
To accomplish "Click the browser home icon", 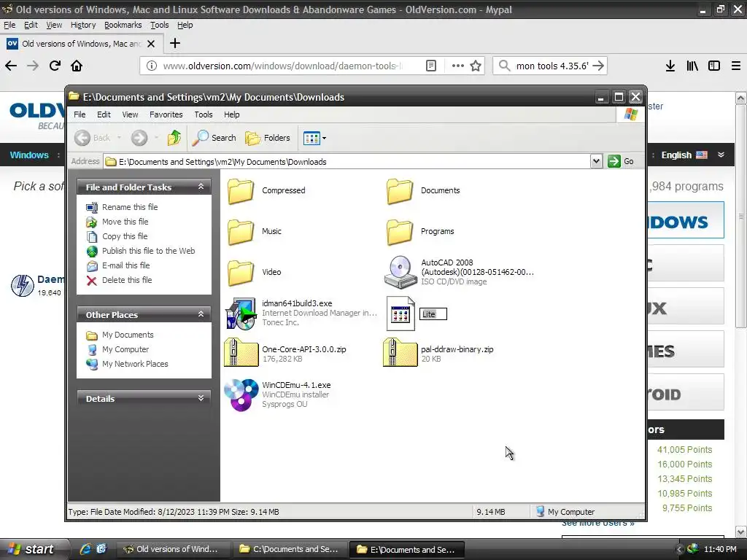I will pos(77,66).
